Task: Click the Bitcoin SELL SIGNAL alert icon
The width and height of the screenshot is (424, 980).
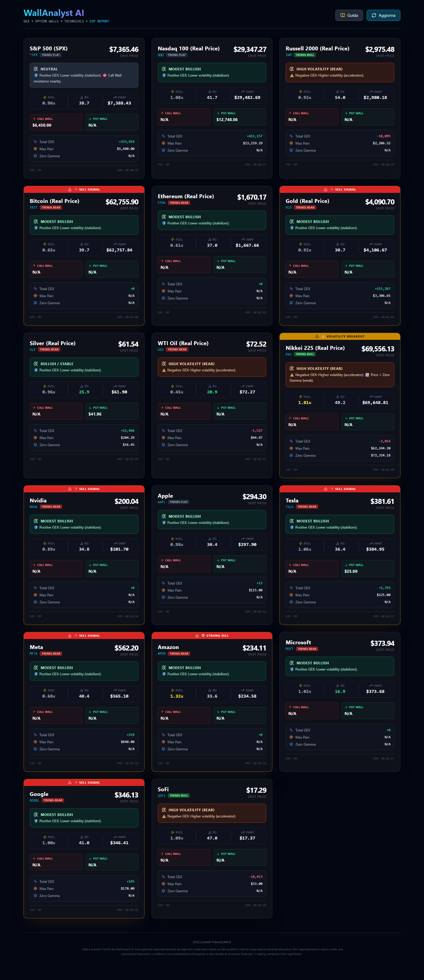Action: 69,189
